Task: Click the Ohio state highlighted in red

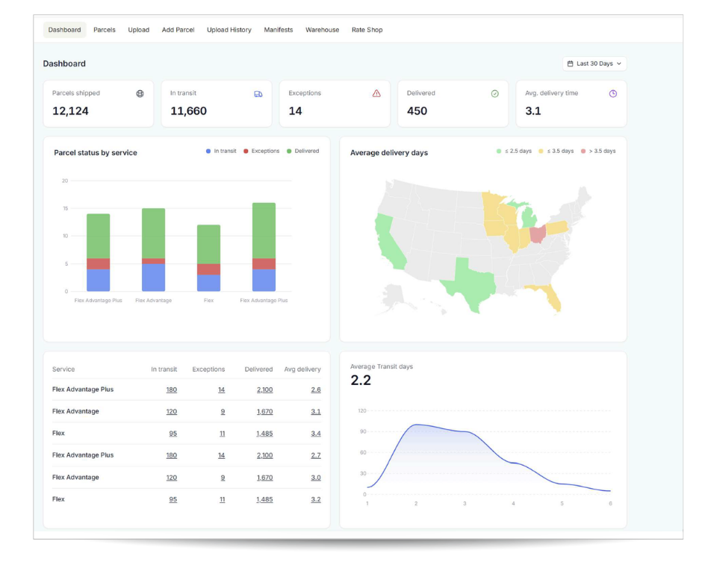Action: 537,235
